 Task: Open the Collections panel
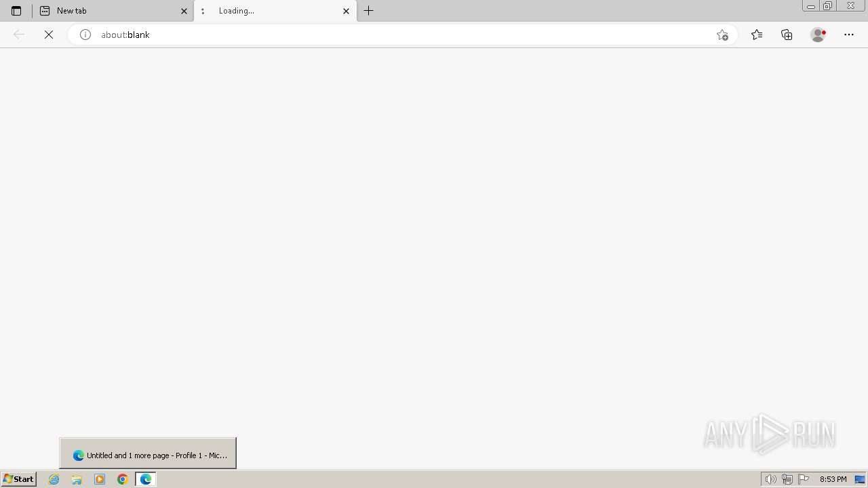point(787,35)
